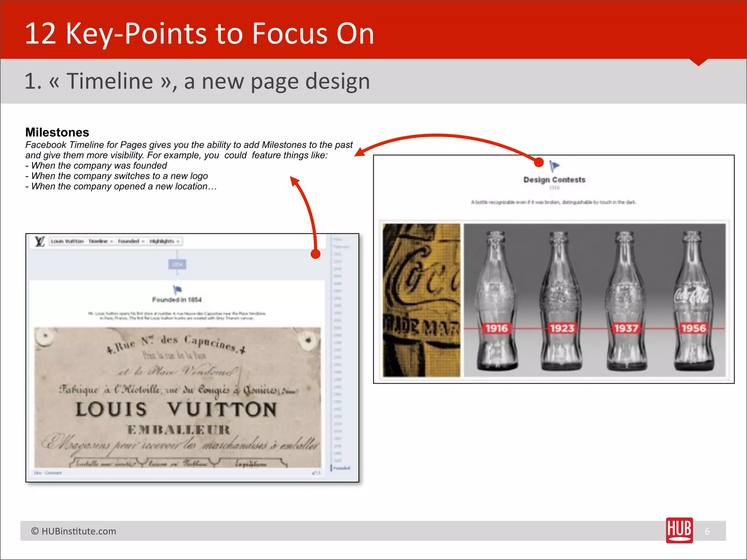Open the Highlights dropdown filter
The width and height of the screenshot is (747, 560).
tap(165, 241)
